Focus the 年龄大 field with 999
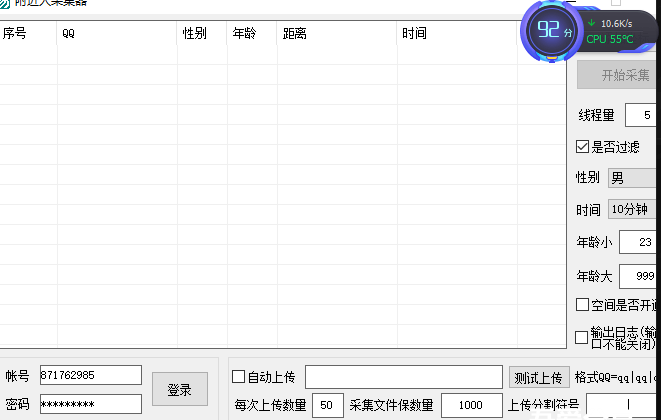Image resolution: width=661 pixels, height=420 pixels. click(x=638, y=276)
